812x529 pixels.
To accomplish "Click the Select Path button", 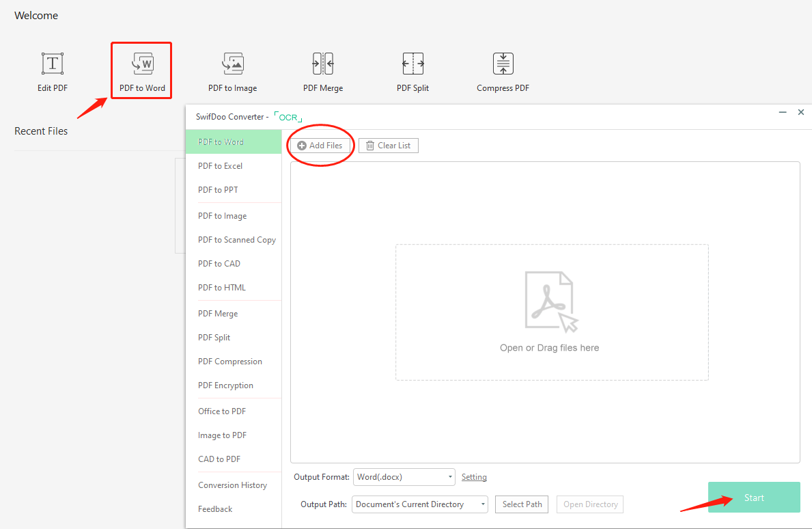I will (522, 504).
